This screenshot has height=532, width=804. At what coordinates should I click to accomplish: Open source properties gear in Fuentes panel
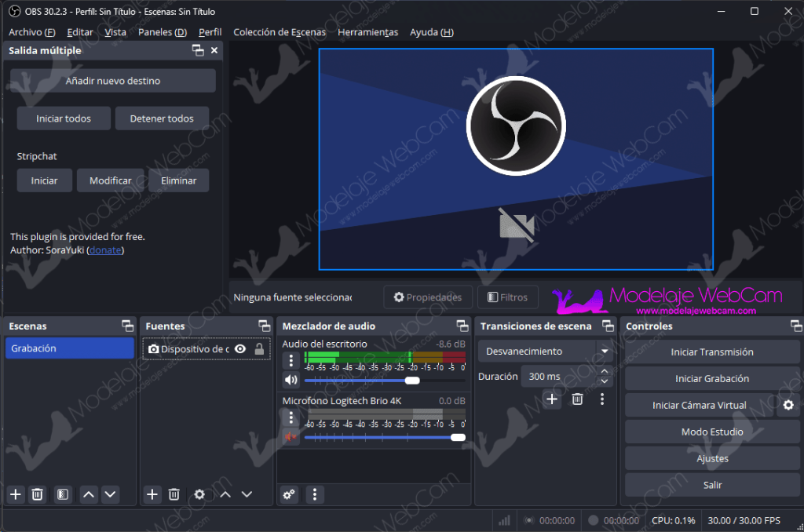pyautogui.click(x=199, y=494)
